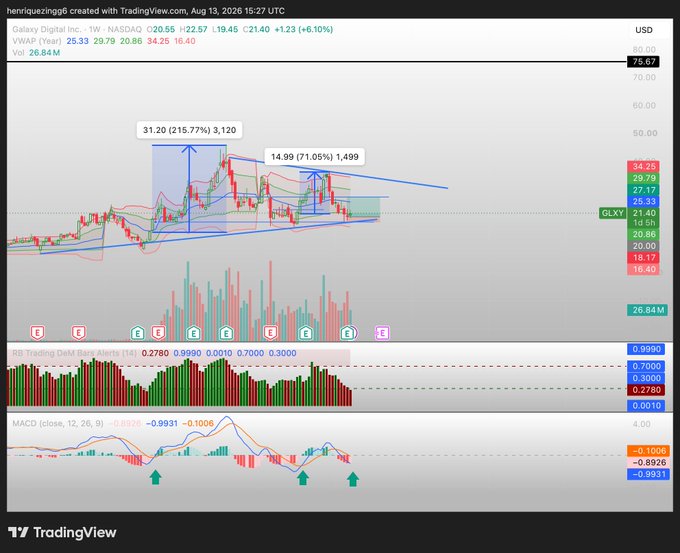Viewport: 680px width, 553px height.
Task: Click the pink -0.8926 MACD axis label
Action: (649, 462)
